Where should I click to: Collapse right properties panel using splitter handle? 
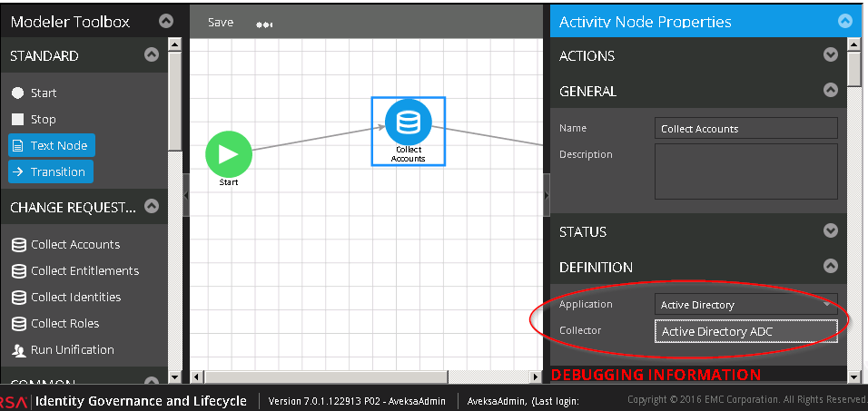click(x=547, y=195)
